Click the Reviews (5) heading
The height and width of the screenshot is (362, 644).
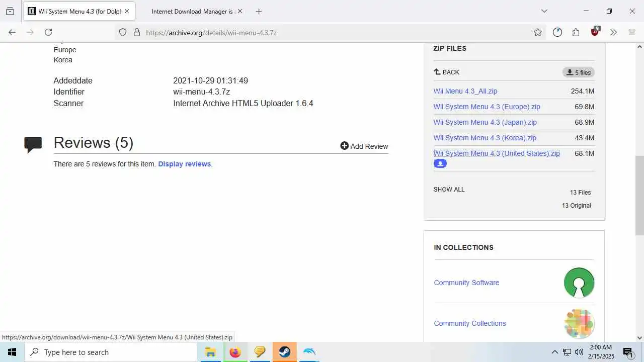[94, 143]
